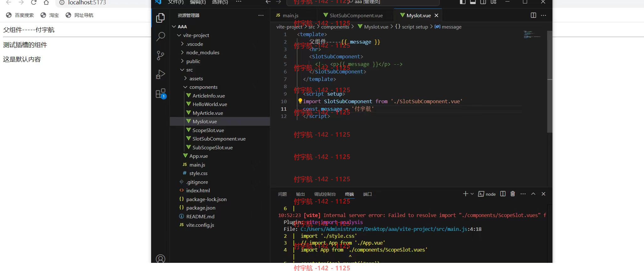Kill the terminal with trash icon
Viewport: 644px width, 271px height.
point(513,194)
